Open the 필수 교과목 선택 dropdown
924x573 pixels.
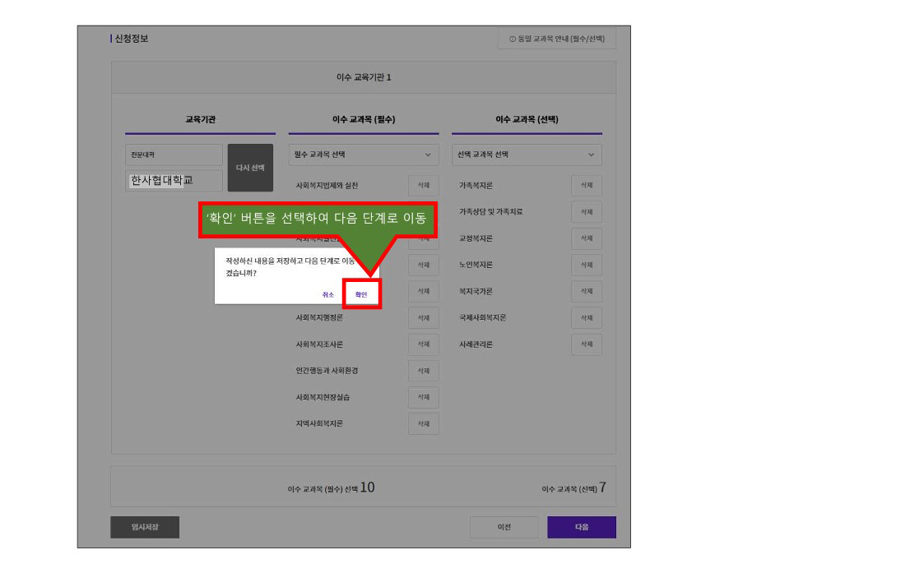coord(364,155)
